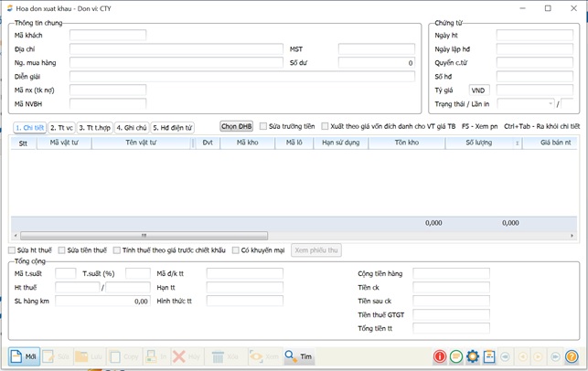Click the green notes circle icon
Viewport: 588px width, 371px height.
pyautogui.click(x=456, y=356)
